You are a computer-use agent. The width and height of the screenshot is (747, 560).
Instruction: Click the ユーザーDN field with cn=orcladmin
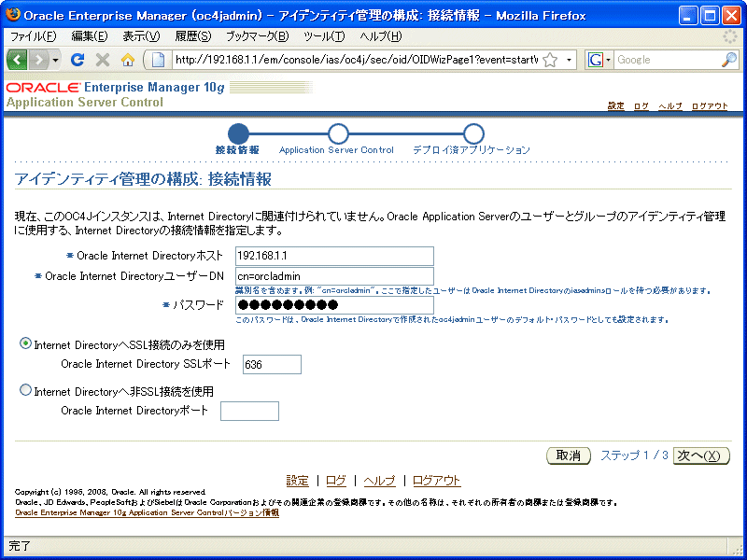(334, 276)
